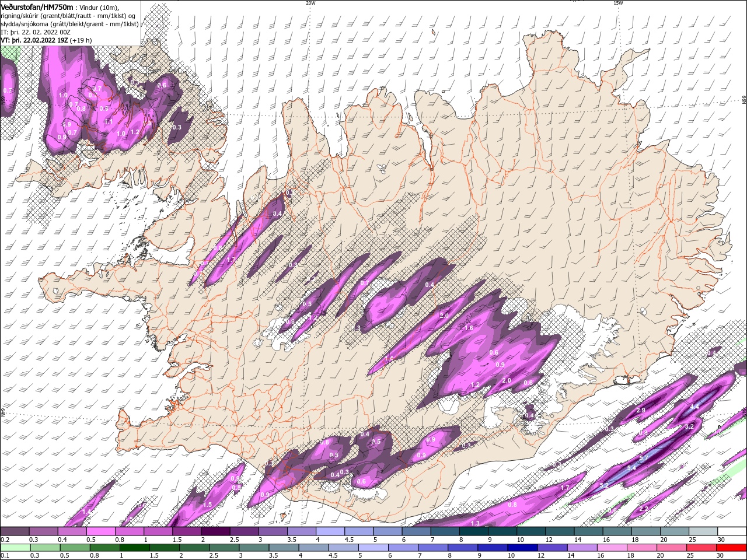Pick the pale grey 25 snow-scale swatch

point(703,531)
